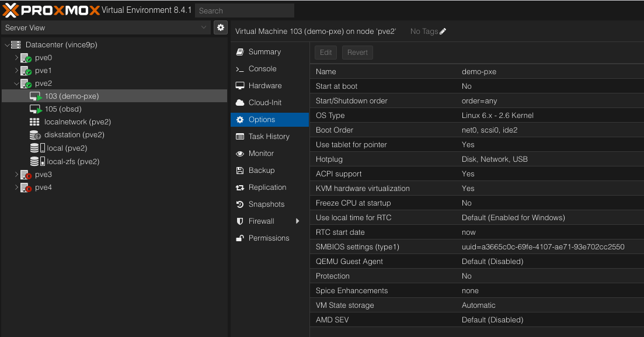Screen dimensions: 644x337
Task: Expand the pve3 node
Action: point(17,174)
